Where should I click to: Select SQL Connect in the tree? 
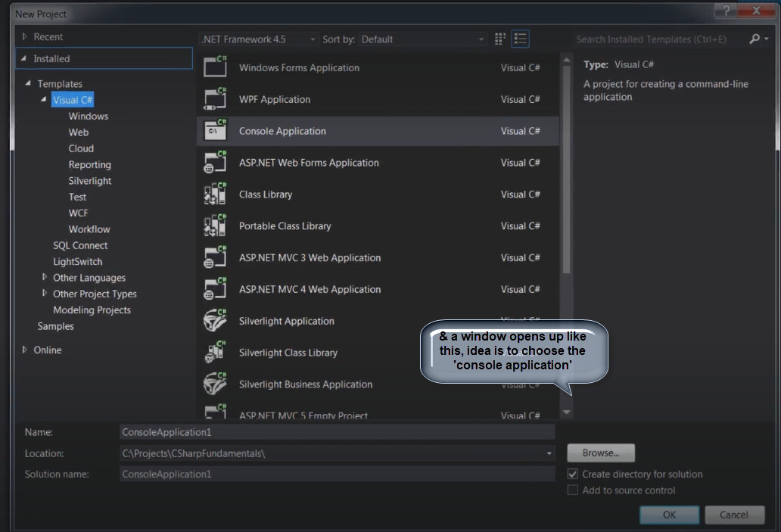(x=80, y=245)
